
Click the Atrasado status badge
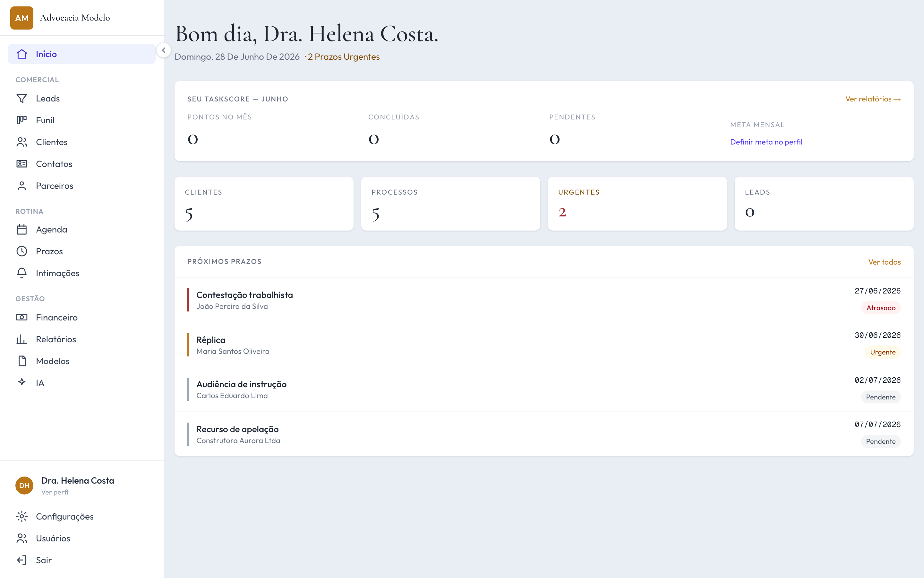881,308
